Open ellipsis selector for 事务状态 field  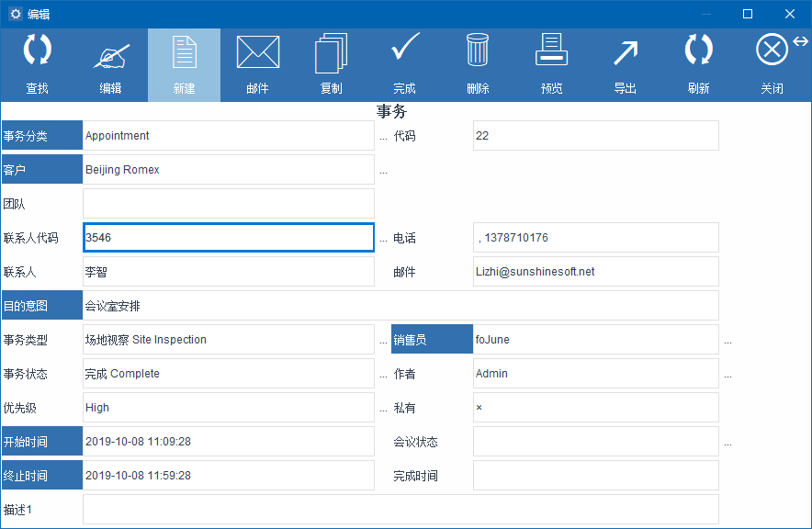383,374
